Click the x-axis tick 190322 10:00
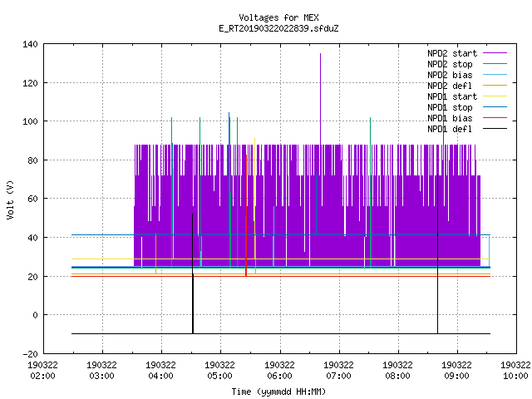This screenshot has height=399, width=532. [515, 371]
